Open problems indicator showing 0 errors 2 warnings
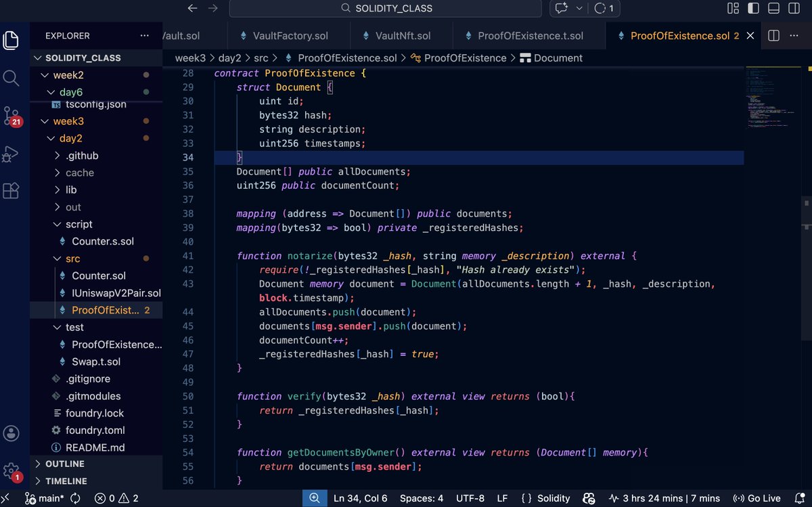Image resolution: width=812 pixels, height=507 pixels. [x=116, y=498]
